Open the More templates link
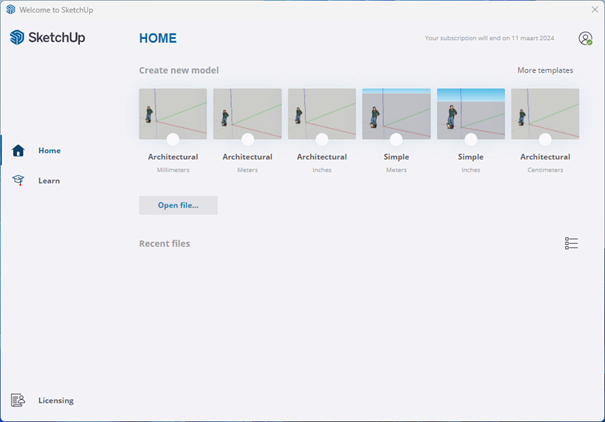 point(545,71)
